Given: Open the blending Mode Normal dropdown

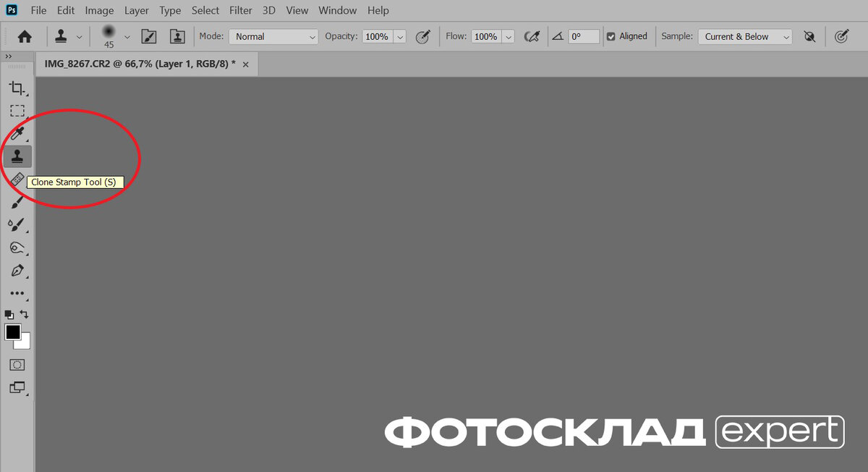Looking at the screenshot, I should point(273,36).
